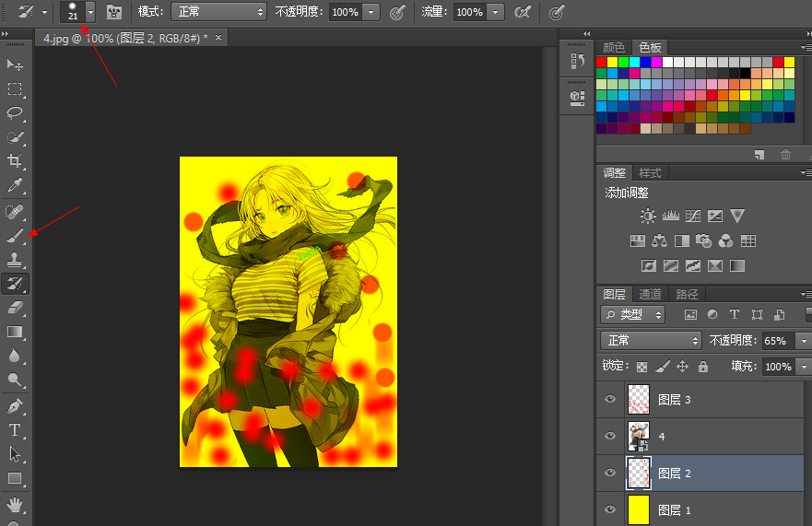Viewport: 812px width, 526px height.
Task: Add Color Balance adjustment
Action: 660,240
